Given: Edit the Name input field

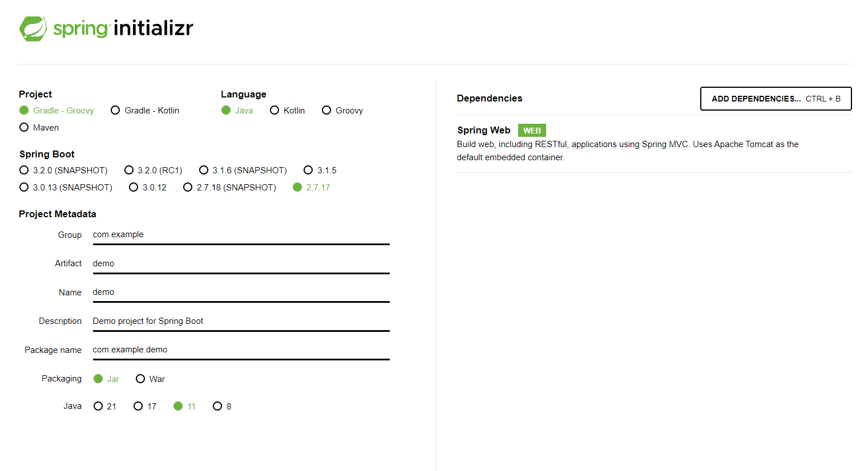Looking at the screenshot, I should point(241,293).
